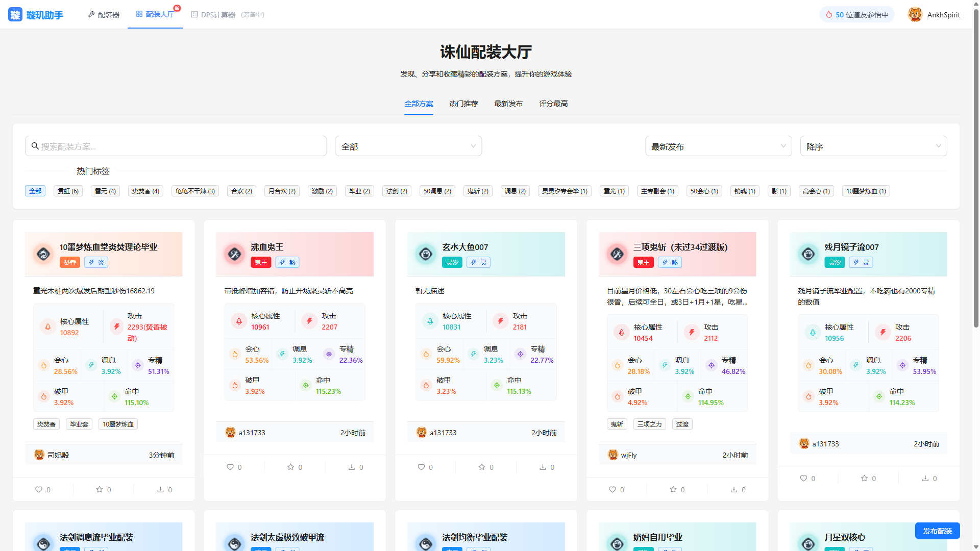
Task: Open the 配装器 navigation tab
Action: tap(104, 15)
